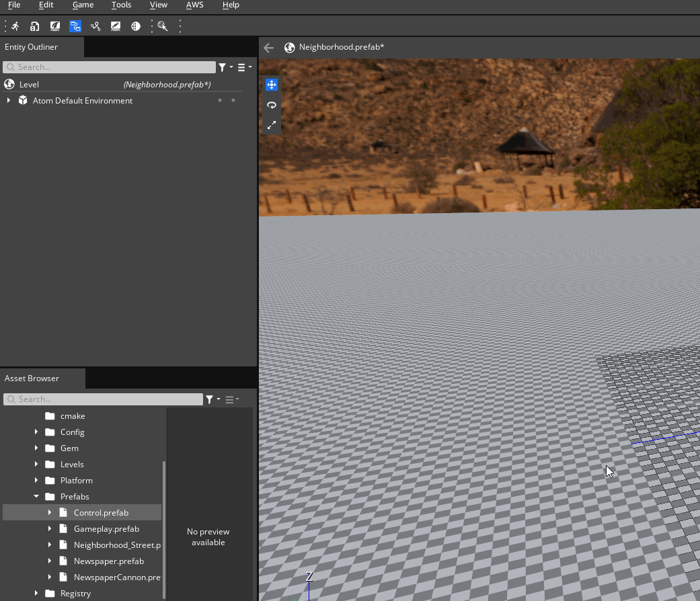
Task: Select Neighborhood_Street prefab in Asset Browser
Action: point(117,545)
